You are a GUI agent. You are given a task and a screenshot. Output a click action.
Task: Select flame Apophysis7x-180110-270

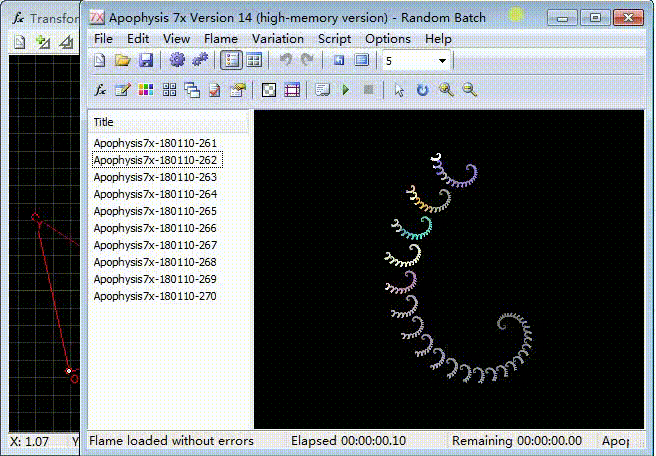(155, 296)
